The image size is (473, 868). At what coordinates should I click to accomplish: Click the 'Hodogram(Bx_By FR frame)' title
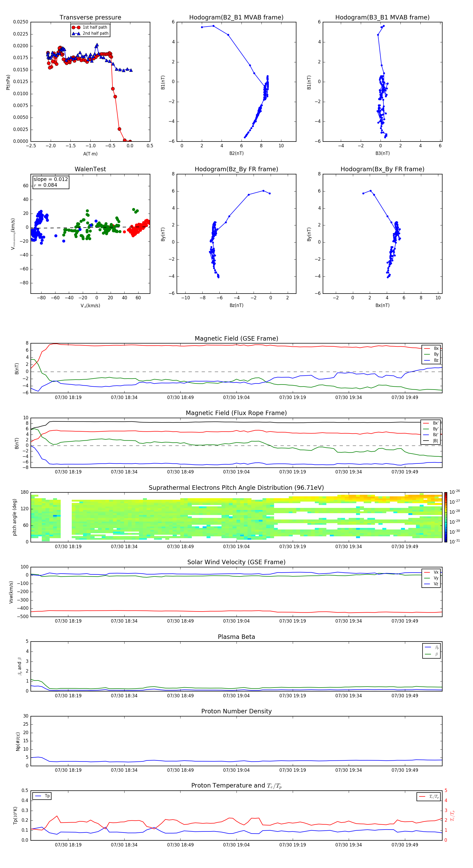coord(382,169)
